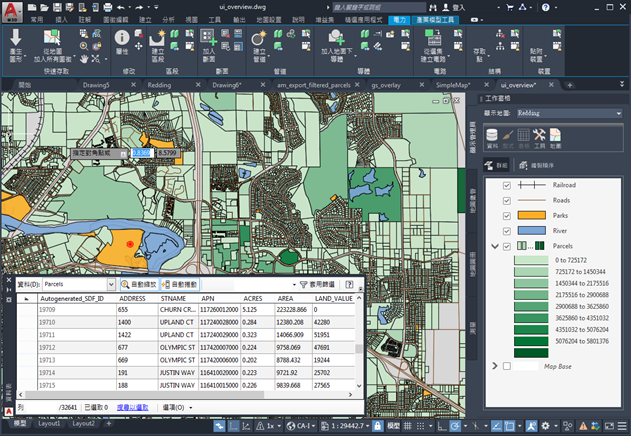This screenshot has width=631, height=436.
Task: Click the 自動縮放 button in data table
Action: tap(137, 285)
